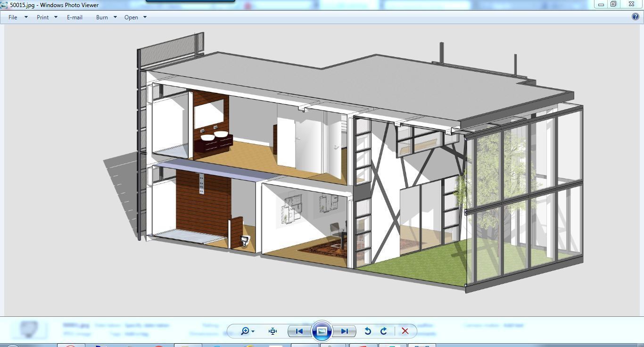Open the Print menu
Viewport: 644px width, 347px height.
(42, 17)
